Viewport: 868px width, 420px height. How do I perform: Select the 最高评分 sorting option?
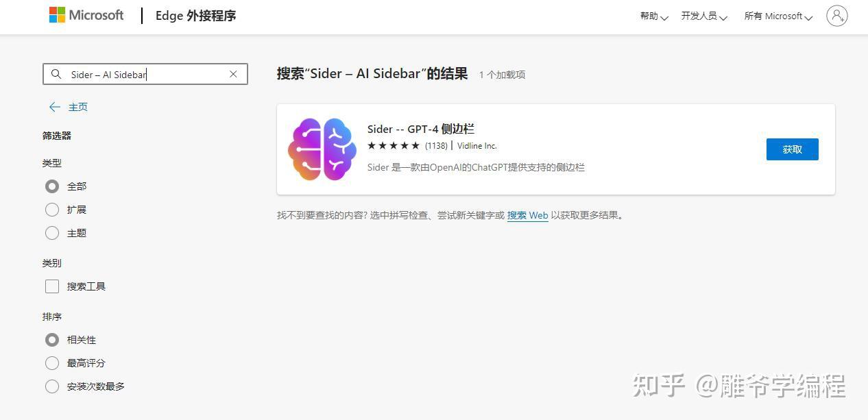[52, 363]
